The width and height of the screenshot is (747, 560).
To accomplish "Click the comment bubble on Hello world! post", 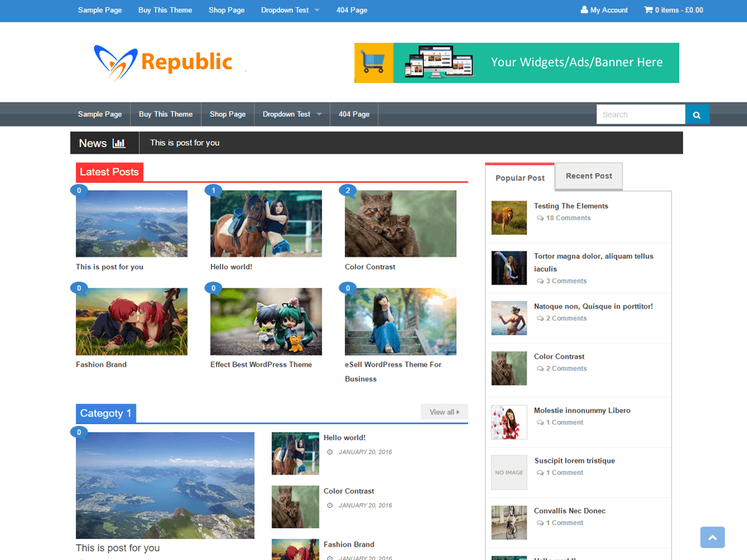I will (214, 191).
